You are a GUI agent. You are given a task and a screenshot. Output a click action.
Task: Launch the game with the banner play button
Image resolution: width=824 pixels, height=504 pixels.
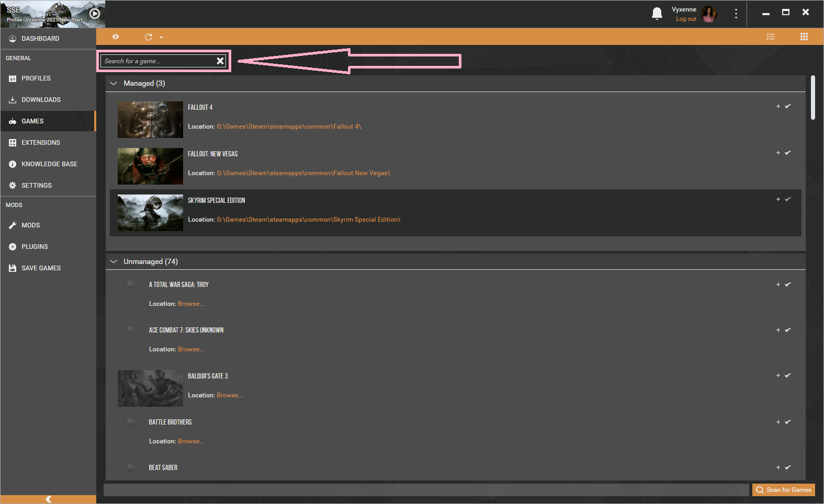pyautogui.click(x=95, y=14)
